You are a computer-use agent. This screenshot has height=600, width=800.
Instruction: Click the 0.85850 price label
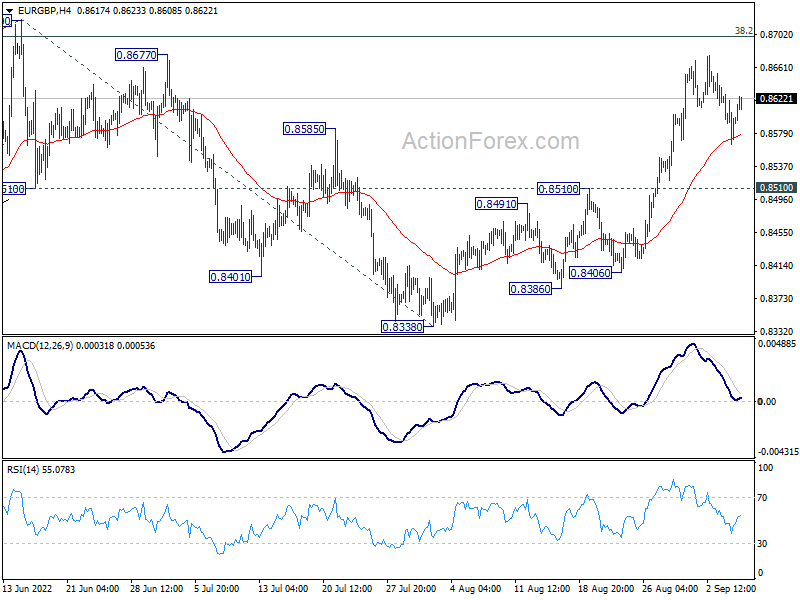click(x=305, y=129)
